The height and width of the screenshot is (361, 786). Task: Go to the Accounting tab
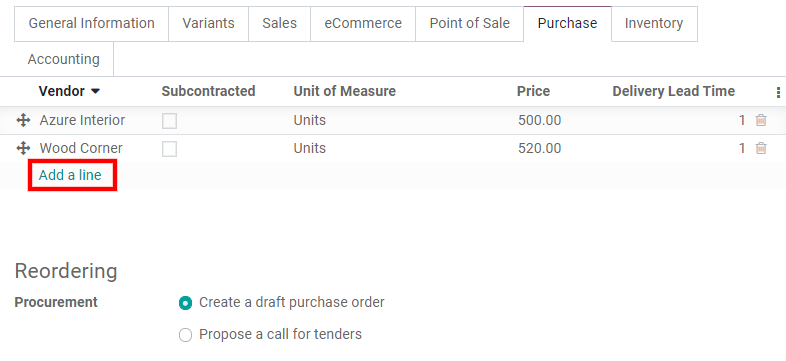pos(64,59)
